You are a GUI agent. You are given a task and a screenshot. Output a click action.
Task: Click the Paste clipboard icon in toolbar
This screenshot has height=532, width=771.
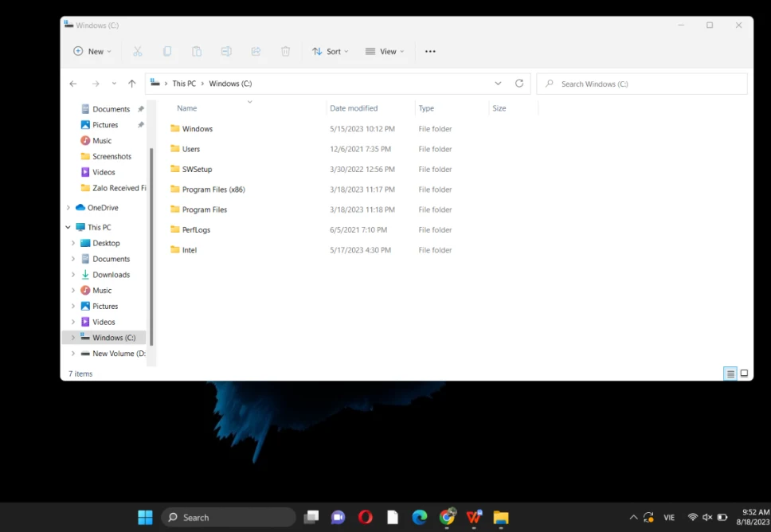click(197, 51)
